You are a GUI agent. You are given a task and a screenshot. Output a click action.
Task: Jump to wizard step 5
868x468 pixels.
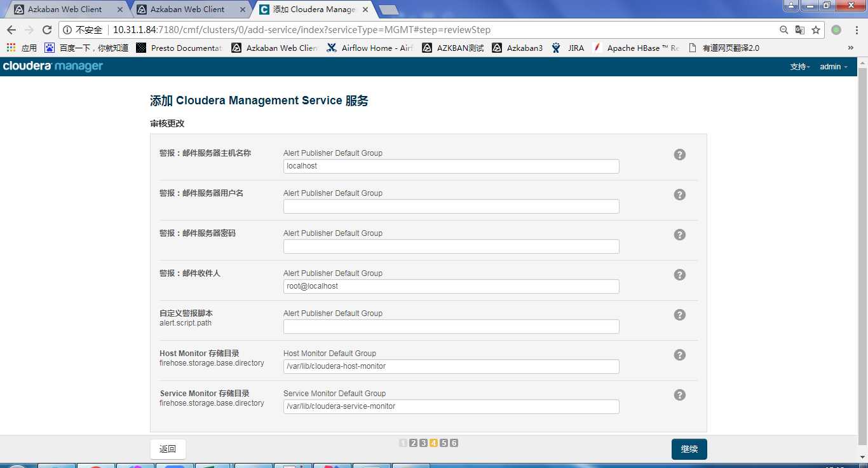tap(444, 443)
